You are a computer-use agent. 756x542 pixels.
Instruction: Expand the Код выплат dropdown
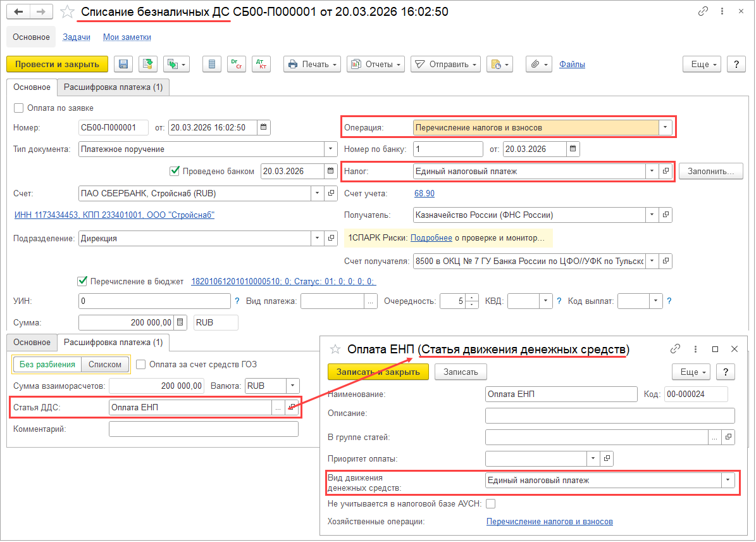click(655, 301)
